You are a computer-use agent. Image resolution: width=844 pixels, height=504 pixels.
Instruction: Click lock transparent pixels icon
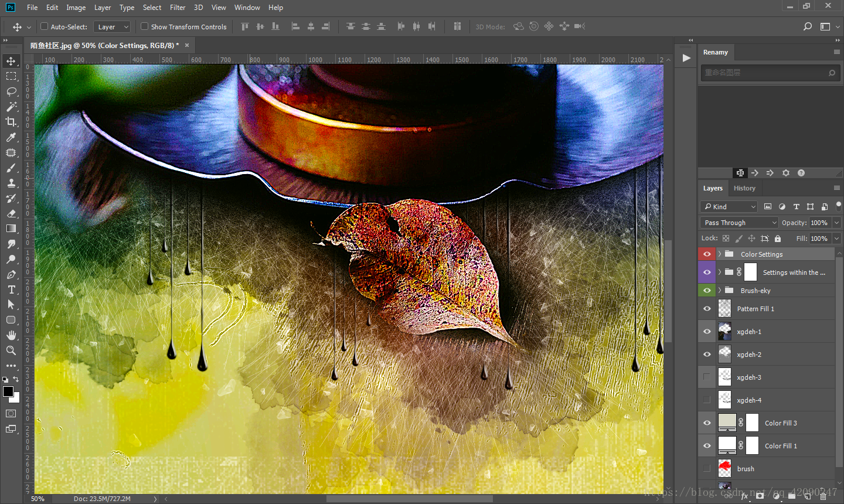[x=726, y=239]
